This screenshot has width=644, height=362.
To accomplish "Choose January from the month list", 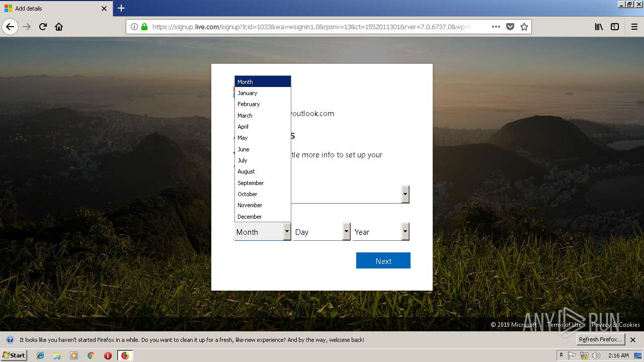I will [x=263, y=93].
